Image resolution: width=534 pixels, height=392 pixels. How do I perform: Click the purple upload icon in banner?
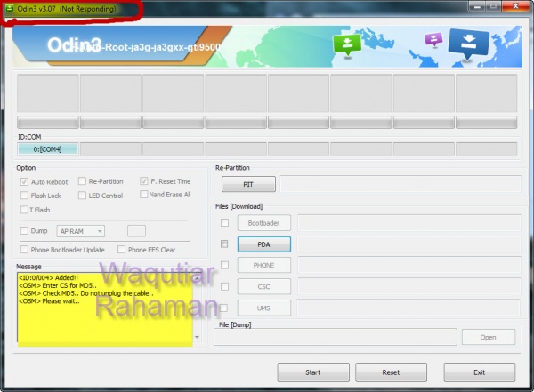pyautogui.click(x=433, y=39)
